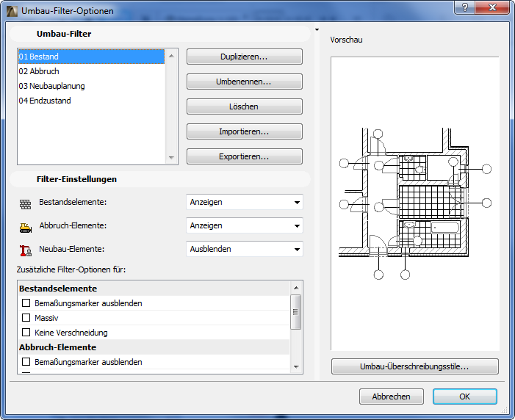Image resolution: width=515 pixels, height=420 pixels.
Task: Open the Abbruch-Elemente dropdown
Action: [x=245, y=225]
